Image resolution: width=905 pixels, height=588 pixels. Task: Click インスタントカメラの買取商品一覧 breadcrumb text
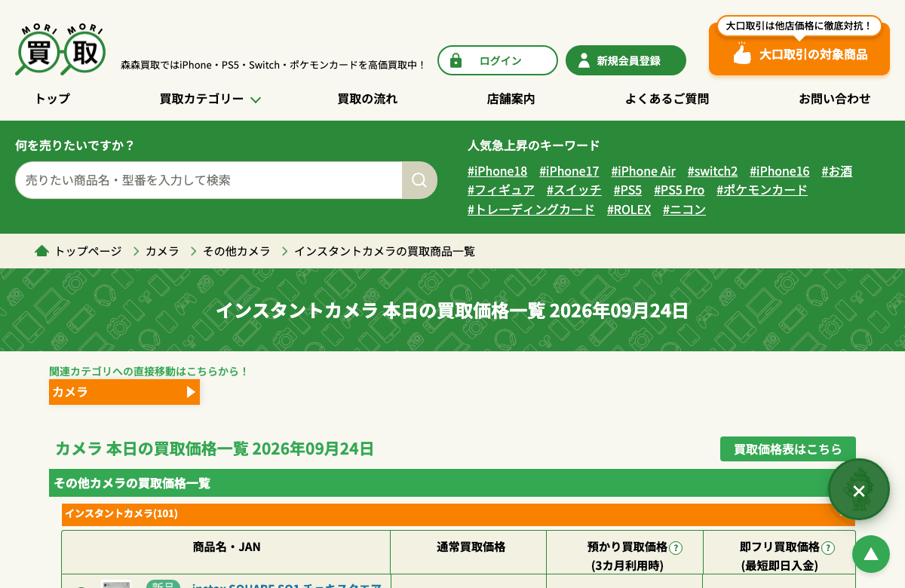(385, 251)
